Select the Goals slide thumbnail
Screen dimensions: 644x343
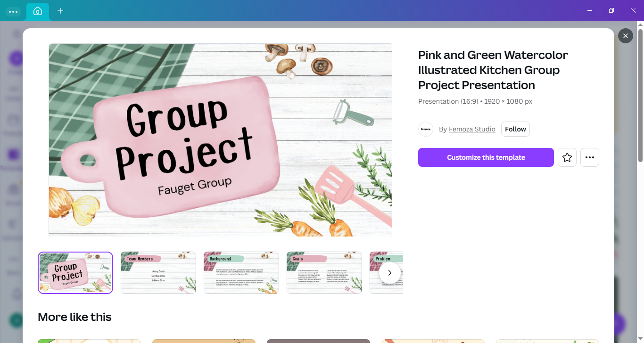point(324,273)
